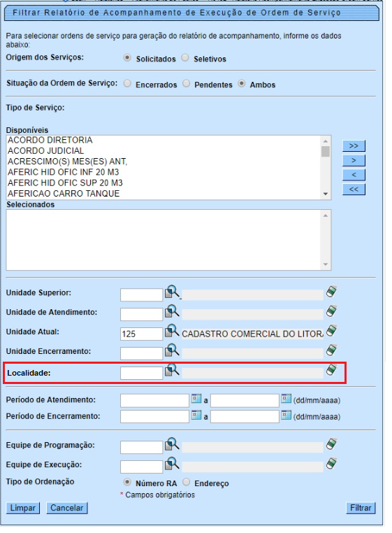This screenshot has height=533, width=392.
Task: Click the Cancelar button
Action: [x=67, y=508]
